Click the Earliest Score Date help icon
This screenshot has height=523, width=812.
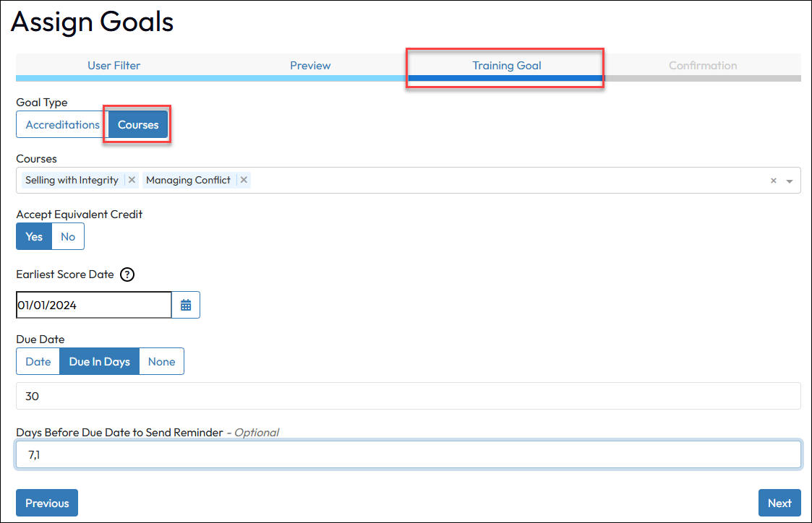click(127, 275)
